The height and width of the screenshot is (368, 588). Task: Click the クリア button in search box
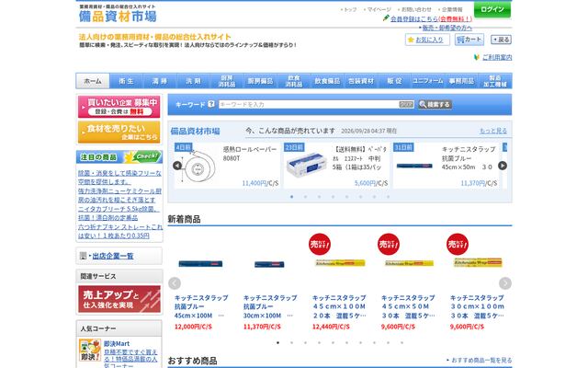[x=406, y=104]
